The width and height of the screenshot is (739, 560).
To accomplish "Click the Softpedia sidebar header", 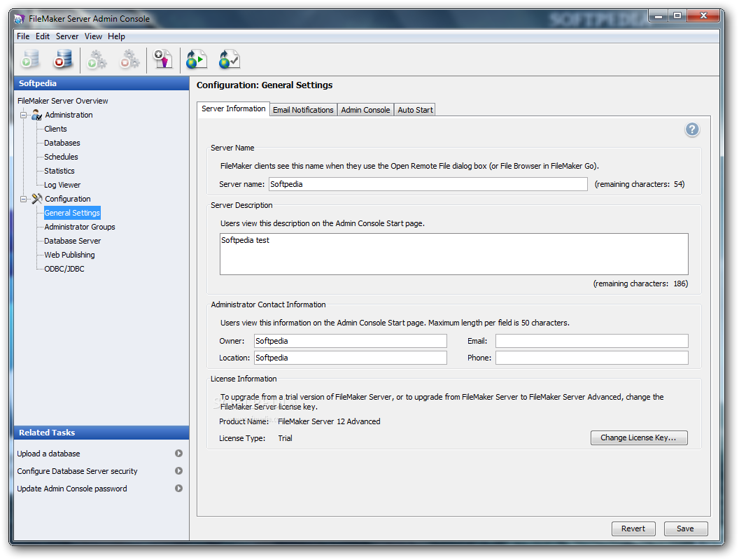I will click(101, 83).
